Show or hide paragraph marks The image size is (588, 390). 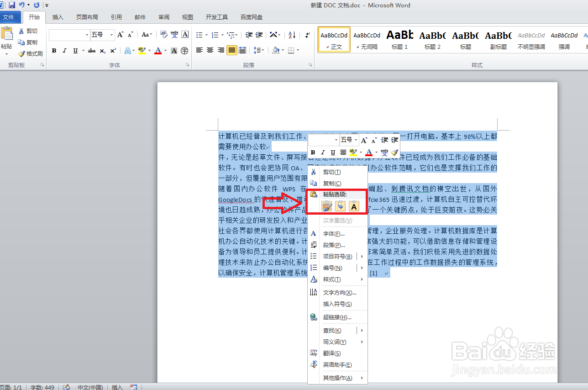[307, 35]
